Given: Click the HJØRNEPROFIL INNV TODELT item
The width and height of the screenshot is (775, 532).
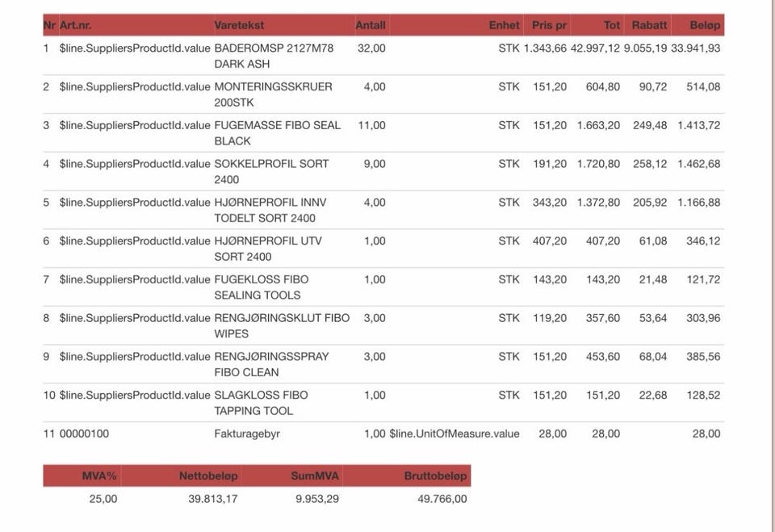Looking at the screenshot, I should (270, 210).
